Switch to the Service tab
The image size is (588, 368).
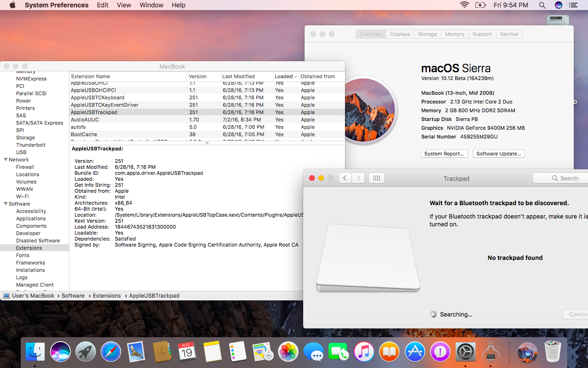pos(509,34)
